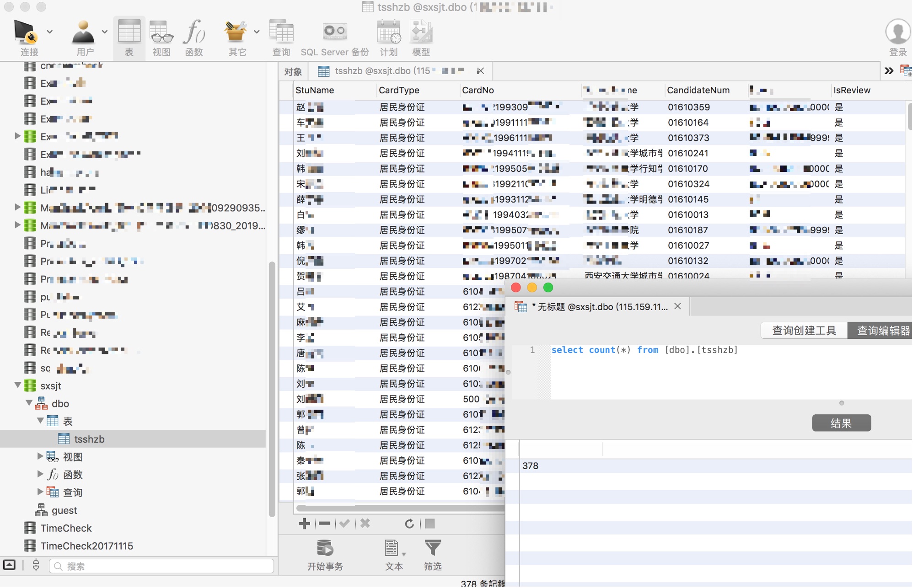
Task: Click the sidebar vertical scrollbar
Action: coord(272,389)
